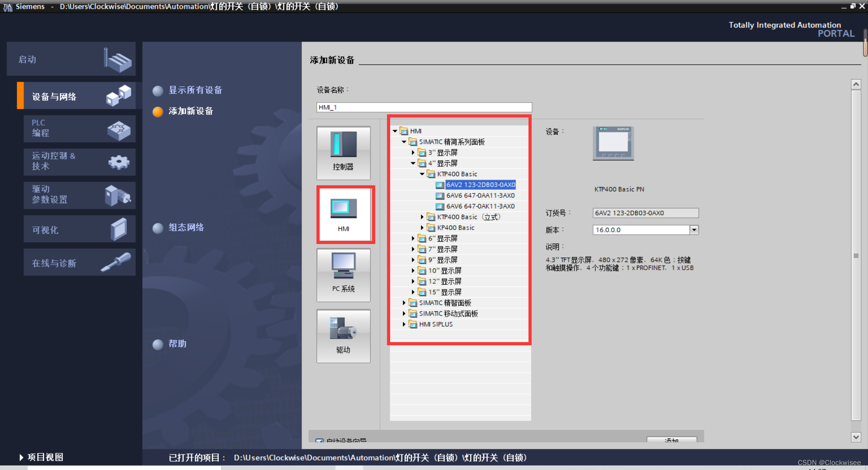
Task: Expand the 7" 显示屏 folder
Action: pyautogui.click(x=413, y=249)
